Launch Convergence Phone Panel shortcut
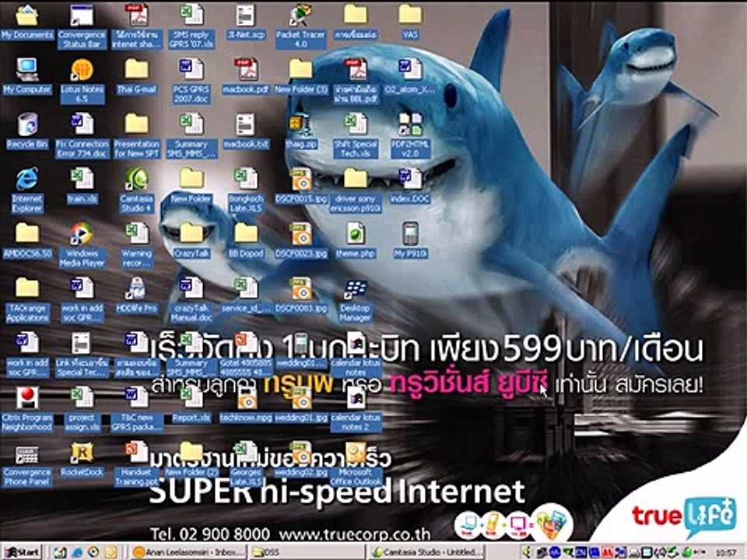Image resolution: width=747 pixels, height=560 pixels. coord(27,464)
